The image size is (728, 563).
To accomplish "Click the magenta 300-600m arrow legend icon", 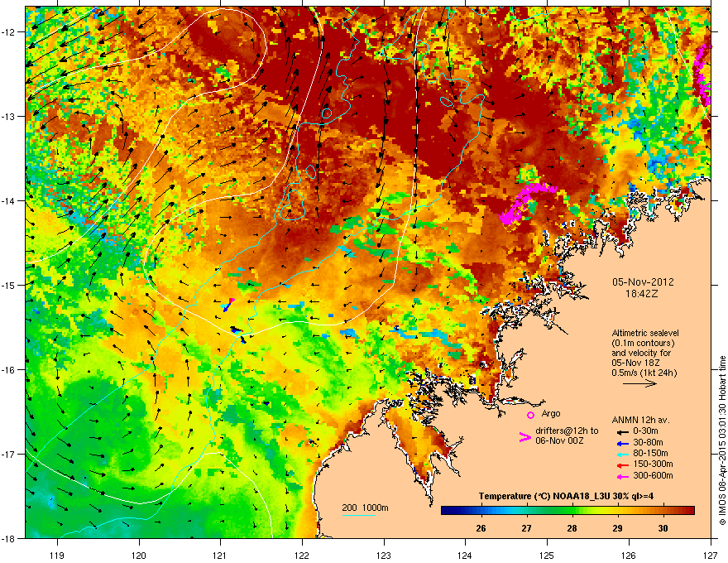I will coord(622,476).
